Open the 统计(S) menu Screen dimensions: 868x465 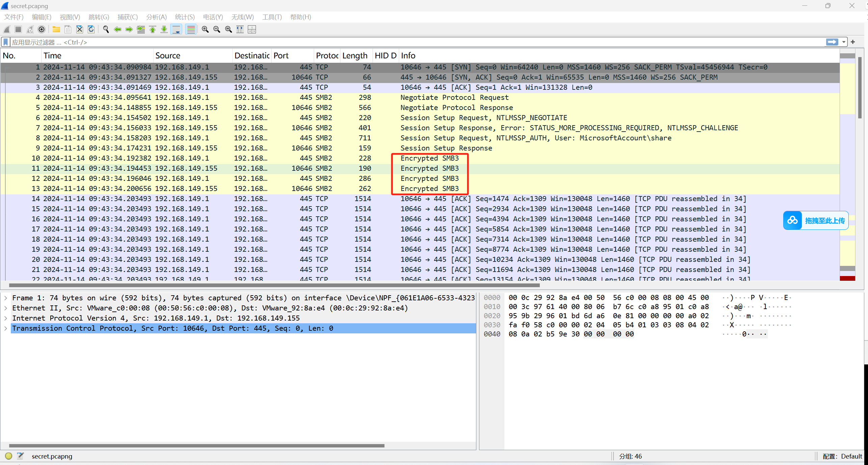tap(185, 17)
